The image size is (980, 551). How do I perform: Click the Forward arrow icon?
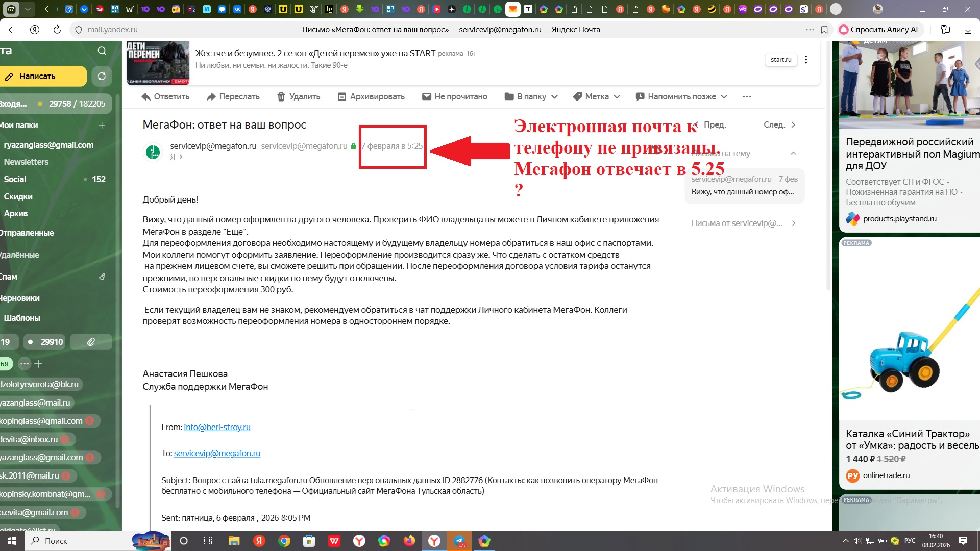(211, 97)
